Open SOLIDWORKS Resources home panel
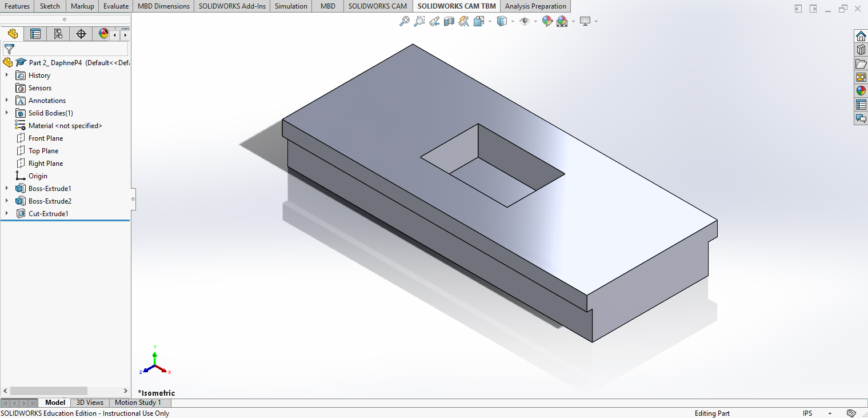The width and height of the screenshot is (868, 418). [x=861, y=35]
